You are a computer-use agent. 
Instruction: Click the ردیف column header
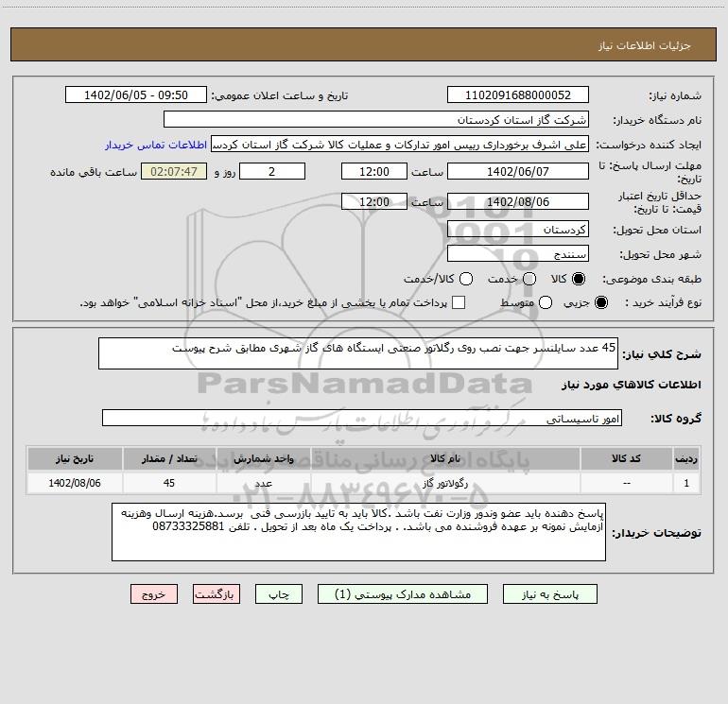click(686, 458)
